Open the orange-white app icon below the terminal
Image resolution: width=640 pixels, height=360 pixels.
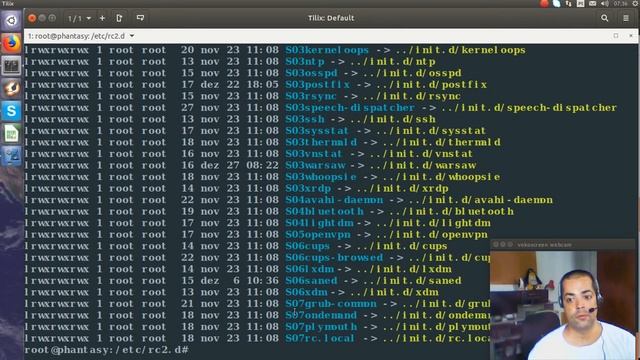(x=11, y=88)
